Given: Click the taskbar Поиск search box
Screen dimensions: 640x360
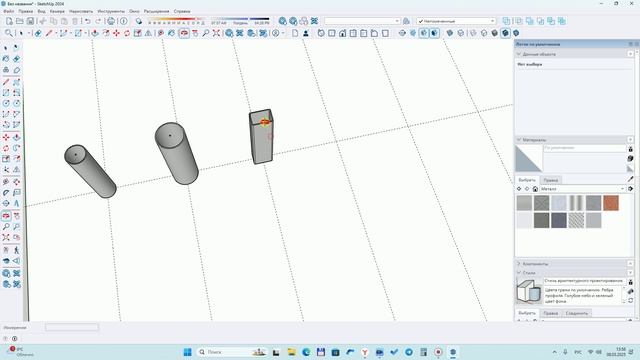Looking at the screenshot, I should pos(232,352).
